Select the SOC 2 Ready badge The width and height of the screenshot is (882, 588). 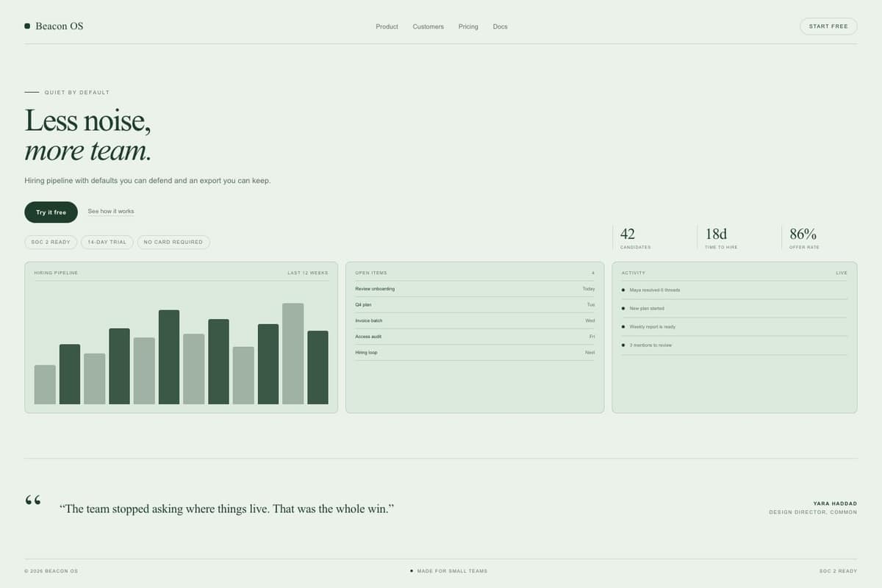coord(51,242)
